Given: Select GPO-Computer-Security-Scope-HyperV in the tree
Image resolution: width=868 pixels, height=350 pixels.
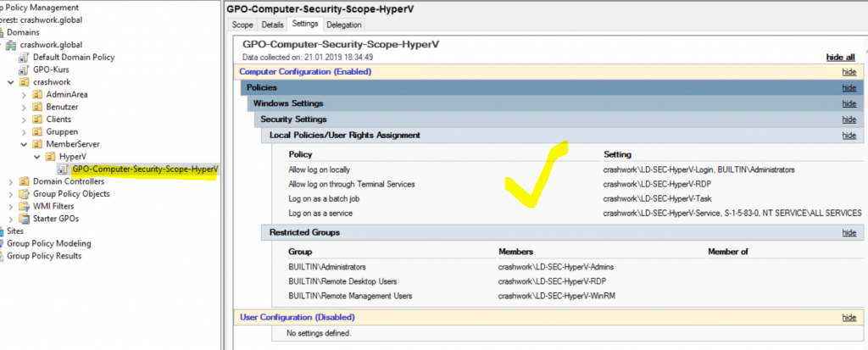Looking at the screenshot, I should pos(145,169).
